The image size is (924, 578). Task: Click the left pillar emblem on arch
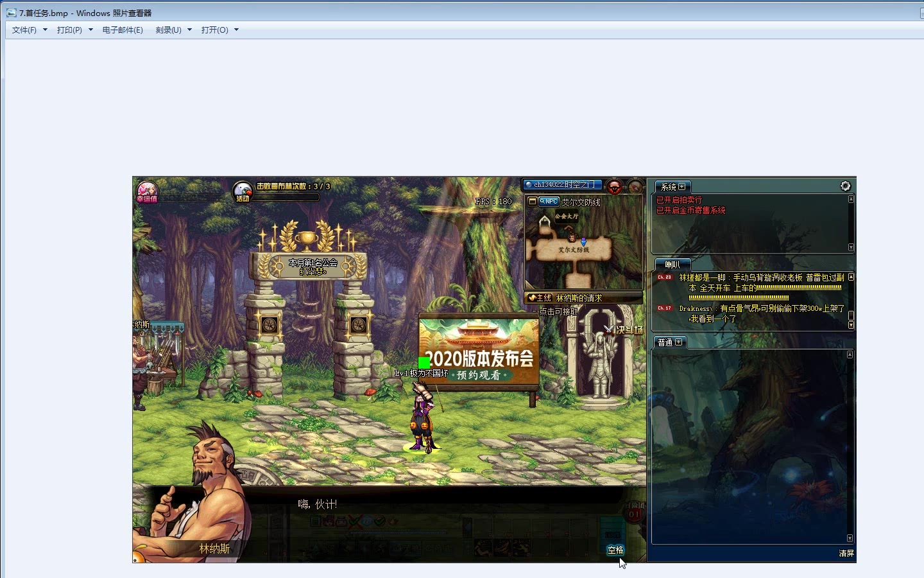(269, 325)
